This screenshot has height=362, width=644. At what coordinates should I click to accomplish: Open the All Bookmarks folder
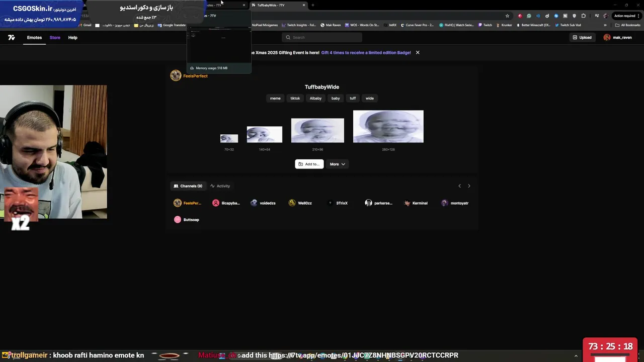point(627,25)
